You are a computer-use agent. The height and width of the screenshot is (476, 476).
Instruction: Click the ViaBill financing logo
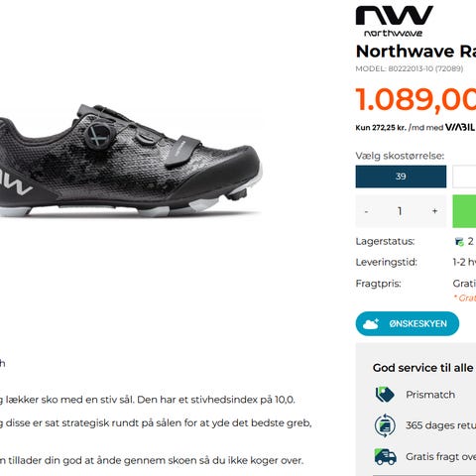coord(460,127)
